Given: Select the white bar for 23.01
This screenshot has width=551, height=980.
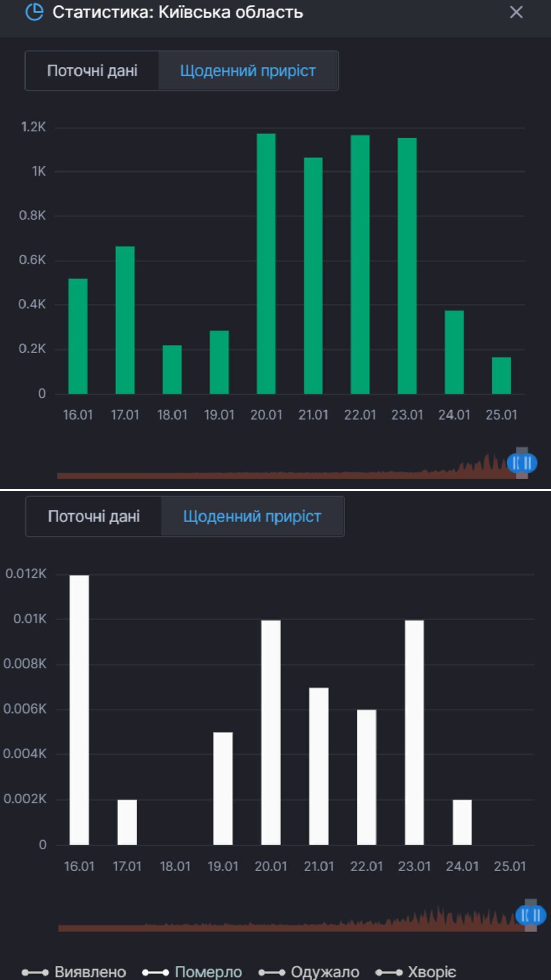Looking at the screenshot, I should pyautogui.click(x=414, y=732).
